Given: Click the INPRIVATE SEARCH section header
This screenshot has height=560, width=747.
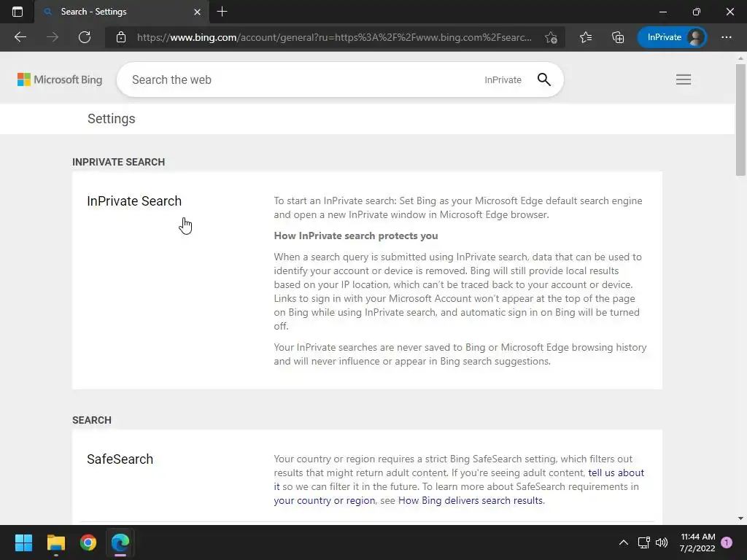Looking at the screenshot, I should click(119, 162).
